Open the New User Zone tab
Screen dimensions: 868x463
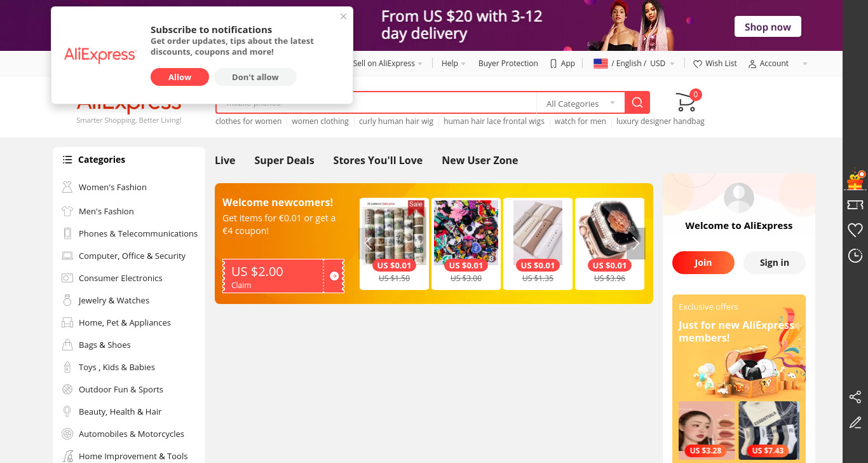tap(480, 160)
